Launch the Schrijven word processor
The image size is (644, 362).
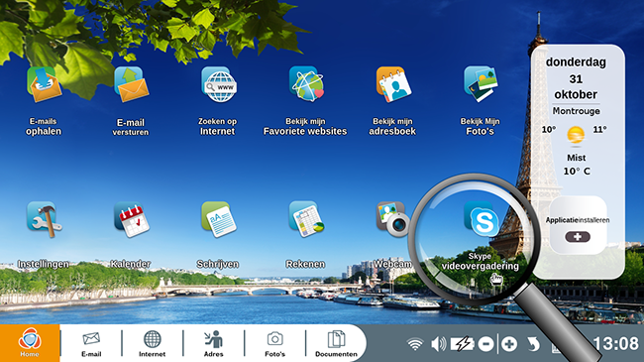[219, 219]
